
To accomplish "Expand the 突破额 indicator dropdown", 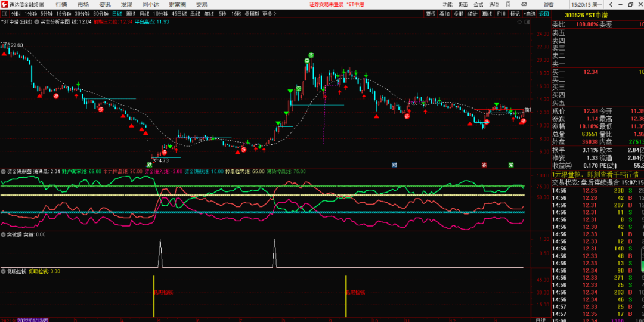I will coord(4,234).
